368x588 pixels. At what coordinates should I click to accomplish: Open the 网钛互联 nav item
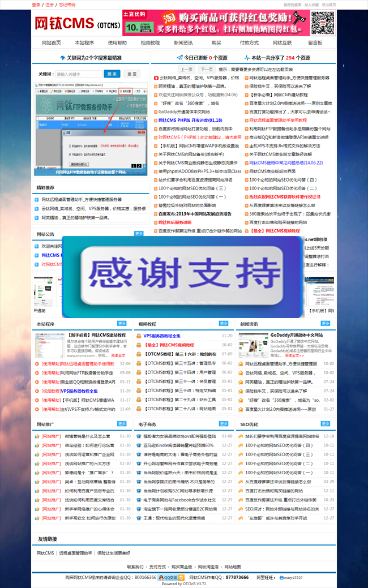click(283, 43)
